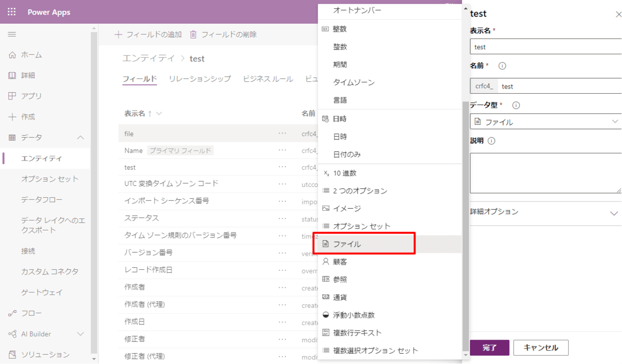Open フロー in the sidebar
622x364 pixels.
pos(32,313)
